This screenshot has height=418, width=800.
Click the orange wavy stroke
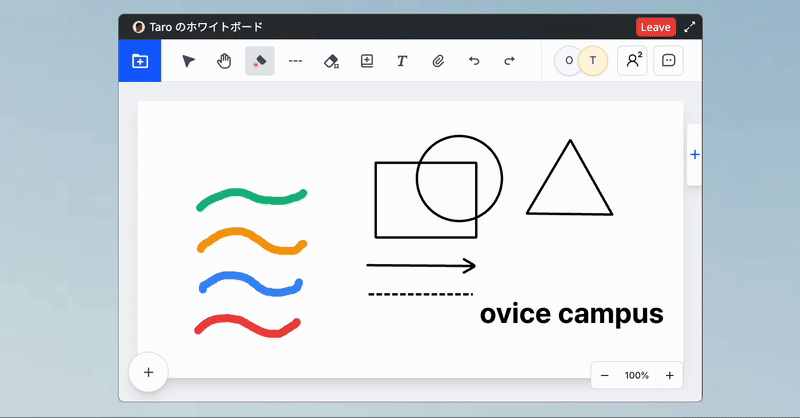[252, 240]
